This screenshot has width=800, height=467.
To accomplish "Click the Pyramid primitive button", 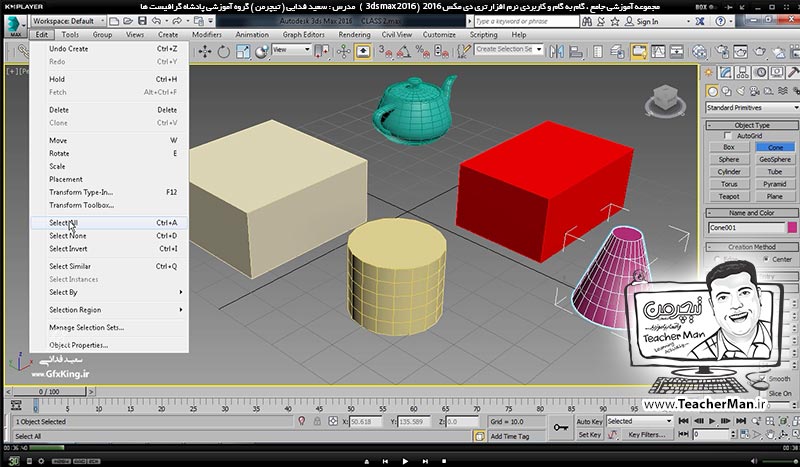I will point(774,184).
